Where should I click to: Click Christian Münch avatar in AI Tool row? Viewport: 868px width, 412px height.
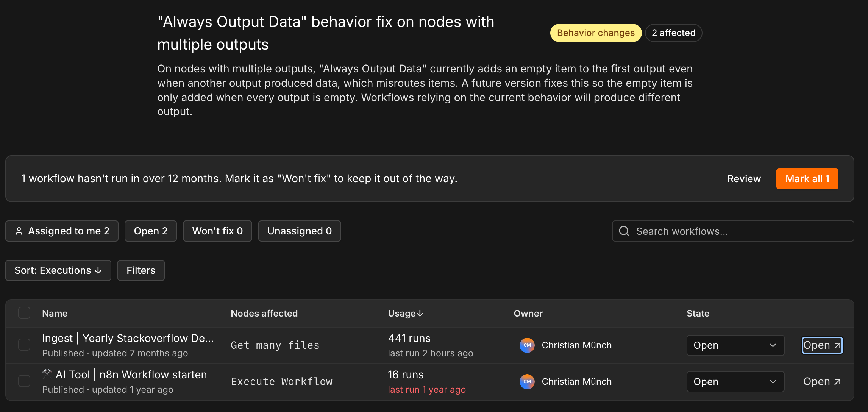(527, 382)
